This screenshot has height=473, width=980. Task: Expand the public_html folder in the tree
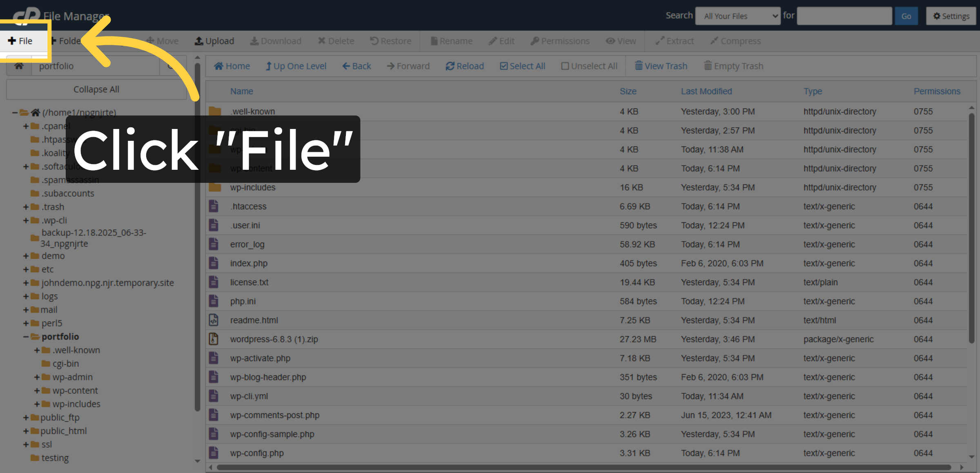tap(25, 431)
